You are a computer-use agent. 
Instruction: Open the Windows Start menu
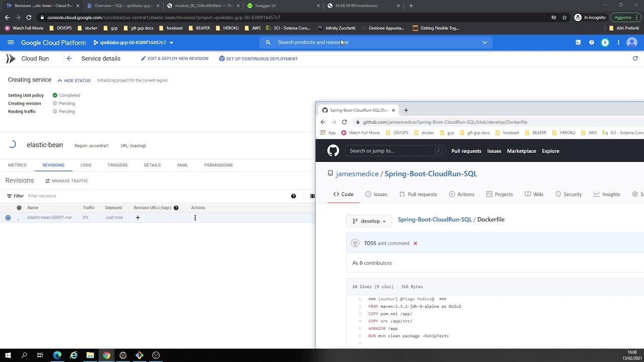pos(8,355)
